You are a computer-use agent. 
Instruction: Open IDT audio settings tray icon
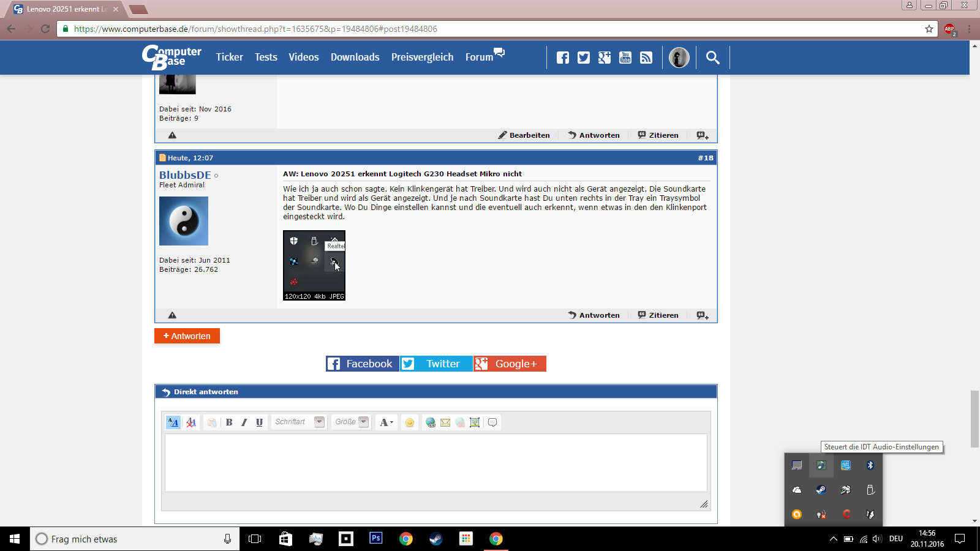[x=821, y=465]
